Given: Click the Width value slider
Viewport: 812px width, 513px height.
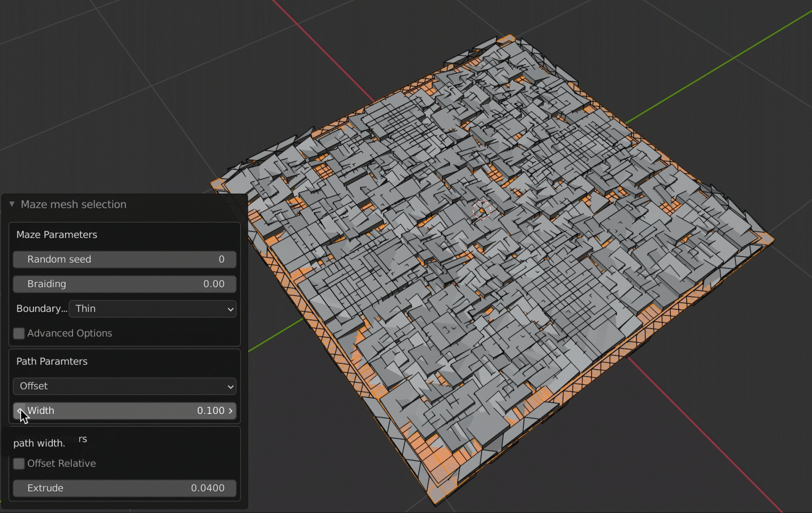Looking at the screenshot, I should (x=124, y=410).
